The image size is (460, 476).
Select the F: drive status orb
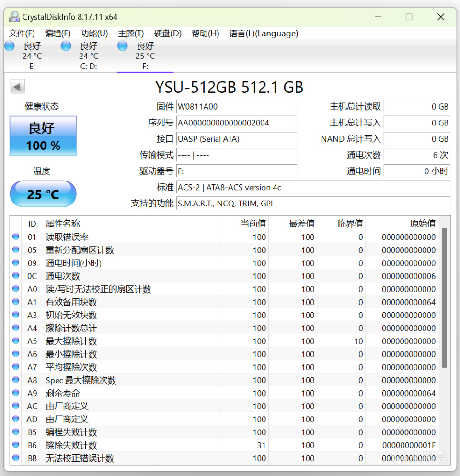pyautogui.click(x=123, y=46)
